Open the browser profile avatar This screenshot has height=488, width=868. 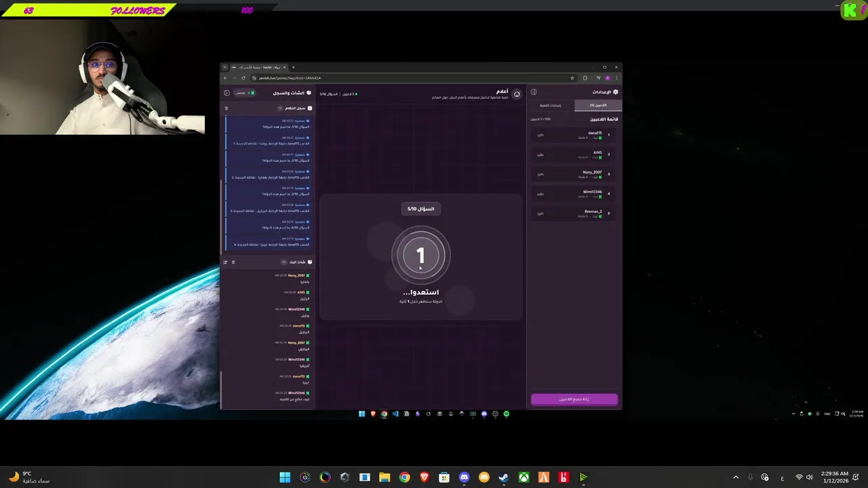pos(608,78)
